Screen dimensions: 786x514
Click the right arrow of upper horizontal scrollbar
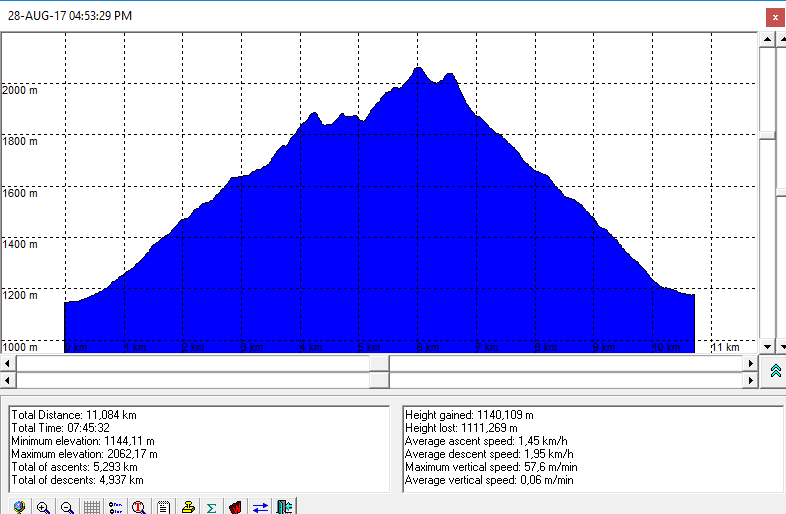point(752,364)
